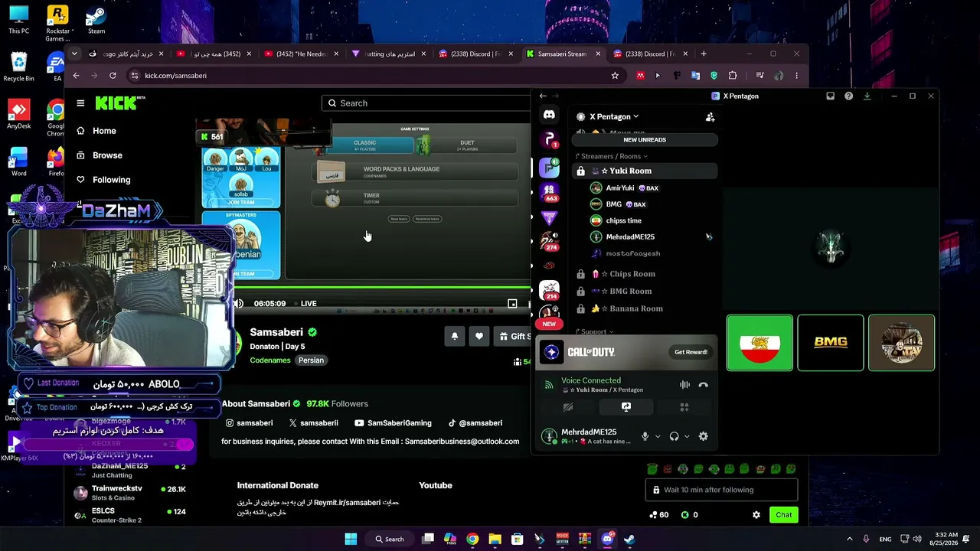Toggle Discord microphone mute

(x=645, y=436)
